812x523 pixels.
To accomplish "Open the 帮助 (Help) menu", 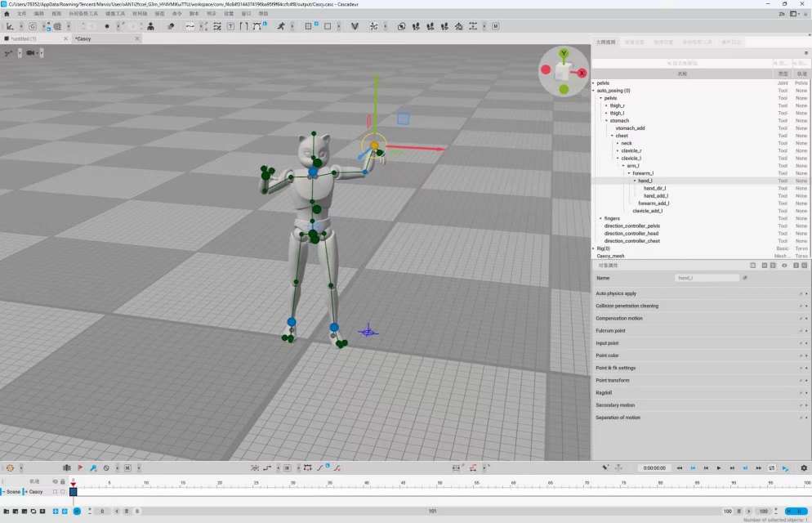I will 264,14.
